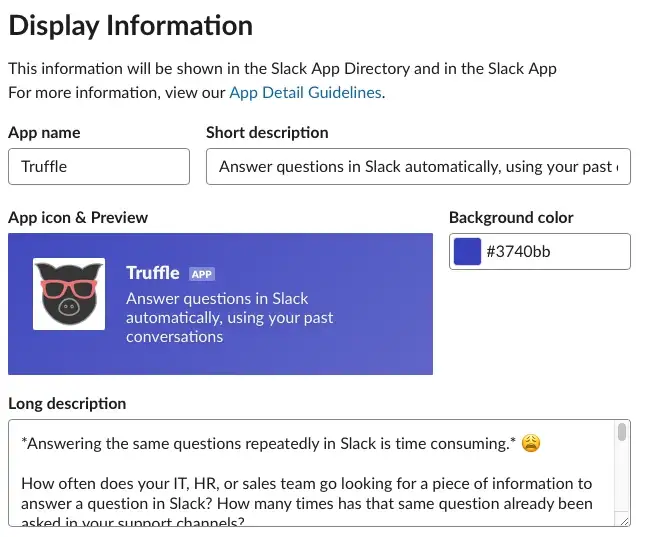Click the blue background color swatch

(x=467, y=251)
